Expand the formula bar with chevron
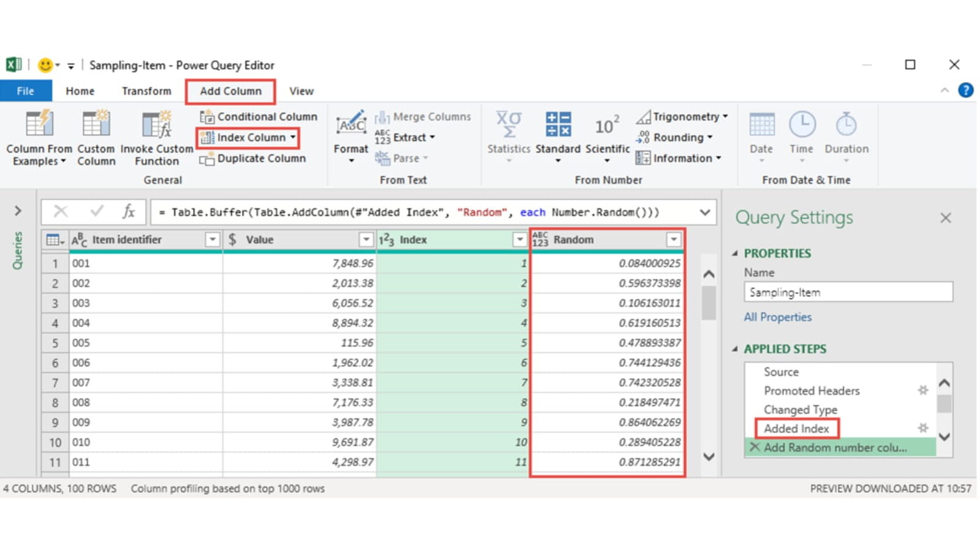980x551 pixels. pyautogui.click(x=705, y=212)
